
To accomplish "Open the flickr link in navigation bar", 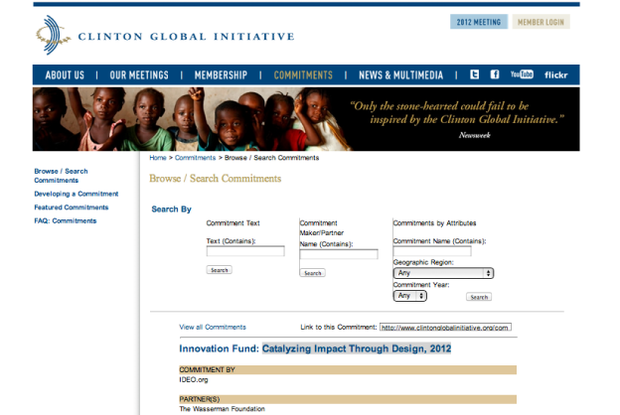I will (x=556, y=75).
